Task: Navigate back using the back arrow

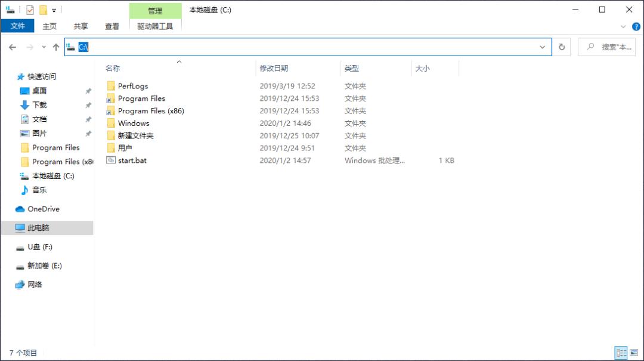Action: (12, 47)
